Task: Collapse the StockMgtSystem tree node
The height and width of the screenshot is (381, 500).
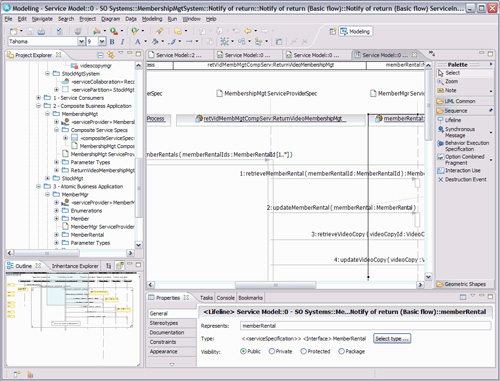Action: (47, 74)
